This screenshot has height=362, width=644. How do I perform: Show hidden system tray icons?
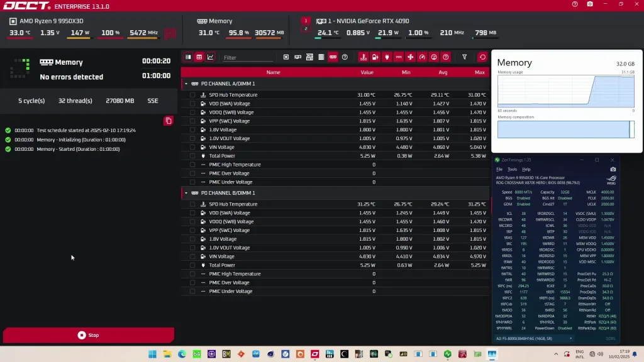click(556, 354)
